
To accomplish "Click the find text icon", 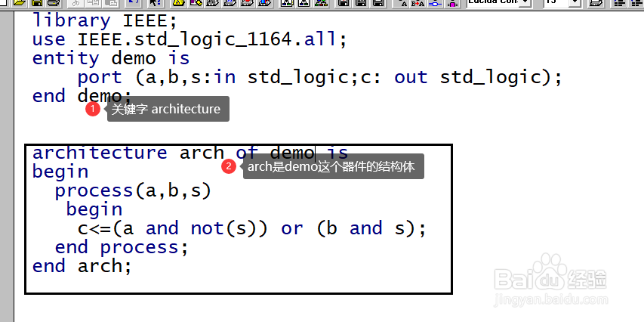I will pyautogui.click(x=400, y=3).
